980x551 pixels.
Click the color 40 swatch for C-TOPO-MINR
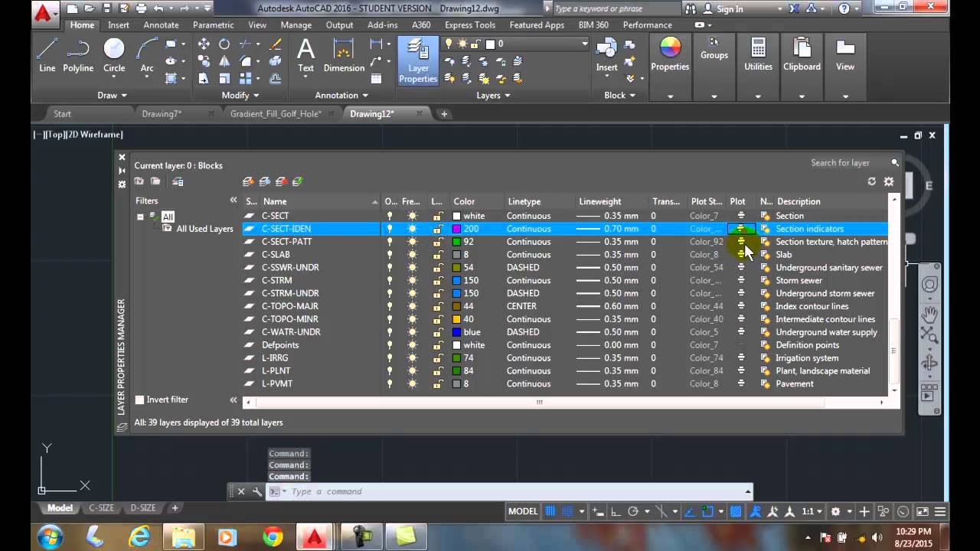point(457,319)
